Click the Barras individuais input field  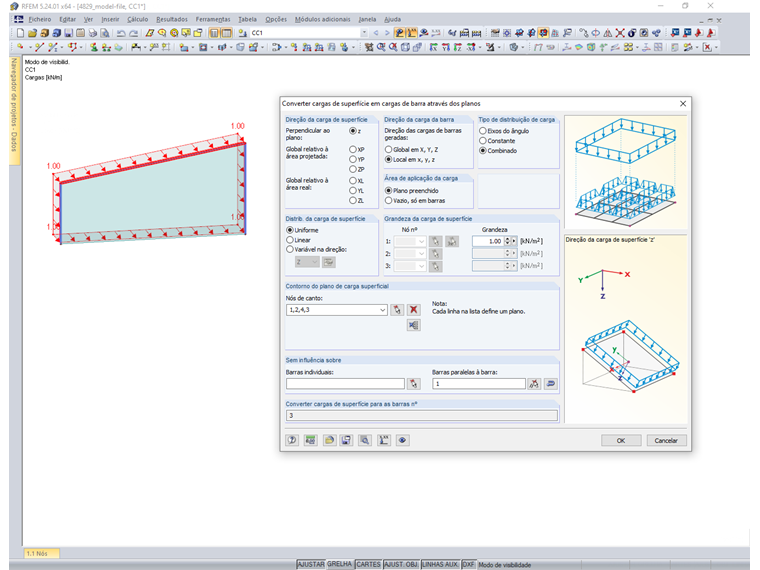pyautogui.click(x=345, y=384)
